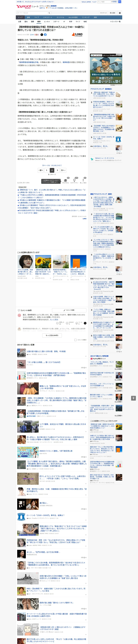React with 学びがある graduation cap icon

(66, 181)
